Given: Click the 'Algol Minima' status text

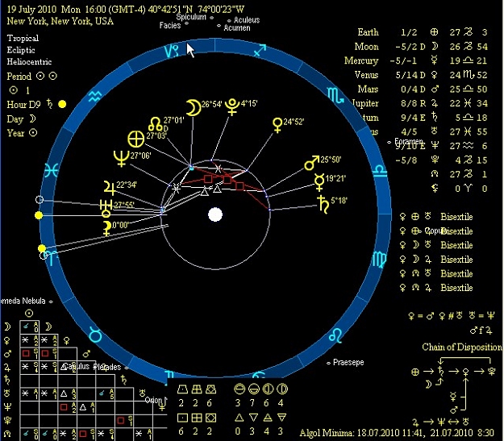Looking at the screenshot, I should 396,433.
